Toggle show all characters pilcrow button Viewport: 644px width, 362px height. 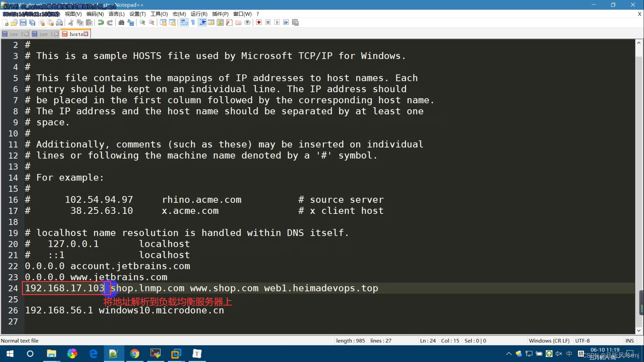pyautogui.click(x=193, y=23)
